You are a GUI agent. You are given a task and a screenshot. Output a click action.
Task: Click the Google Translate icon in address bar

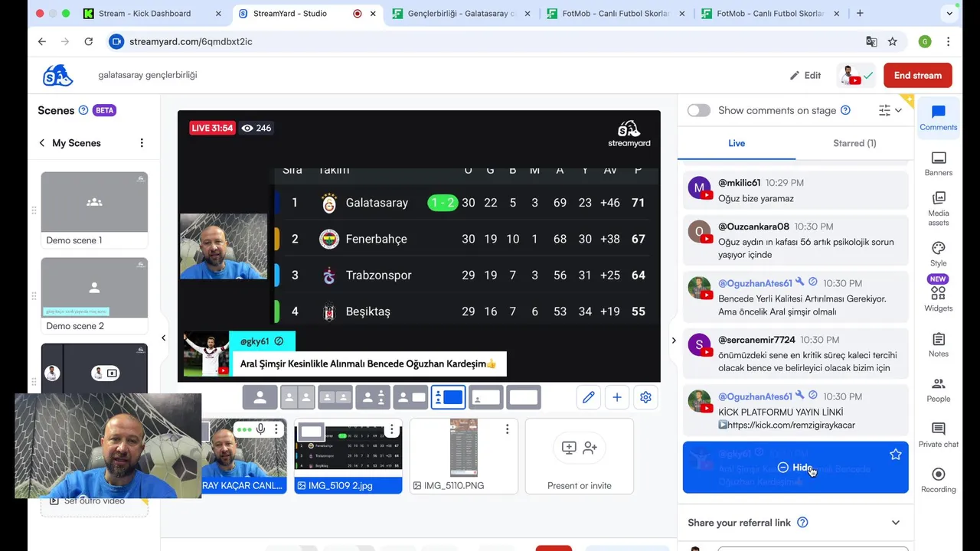coord(871,41)
